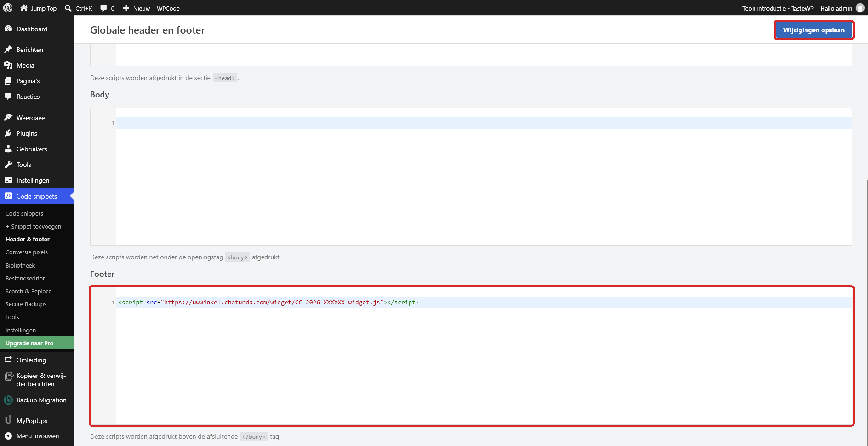Click the Instellingen sliders icon
The width and height of the screenshot is (868, 446).
[x=8, y=180]
